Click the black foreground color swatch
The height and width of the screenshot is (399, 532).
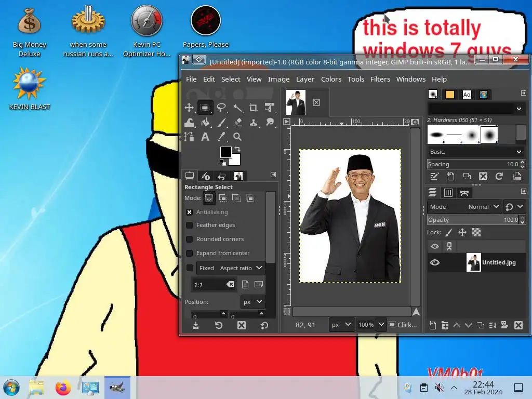point(225,151)
